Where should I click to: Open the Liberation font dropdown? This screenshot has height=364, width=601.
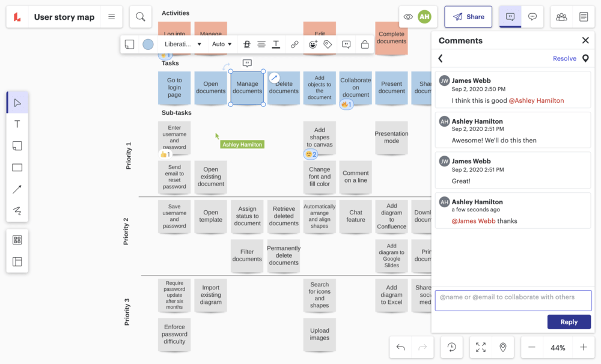(x=183, y=44)
